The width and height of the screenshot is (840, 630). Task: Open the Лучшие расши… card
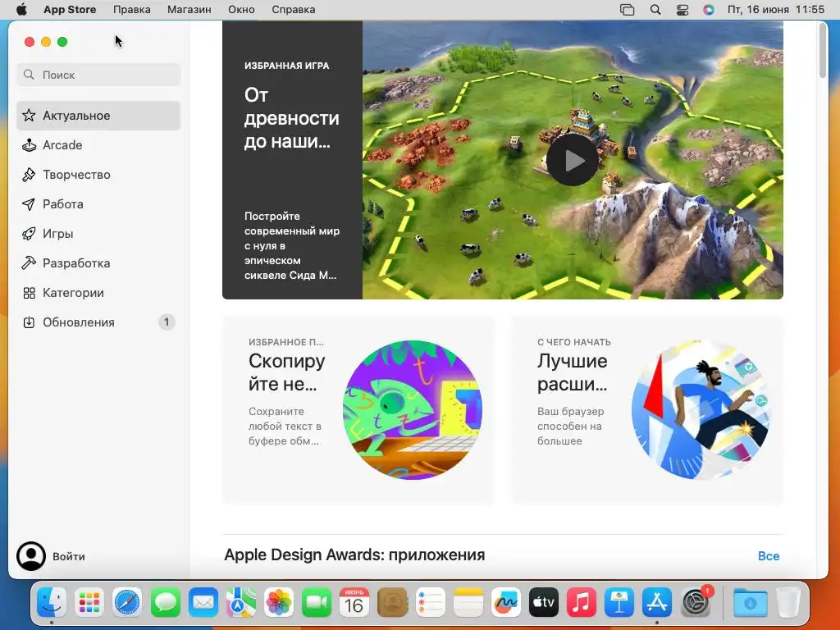click(647, 410)
